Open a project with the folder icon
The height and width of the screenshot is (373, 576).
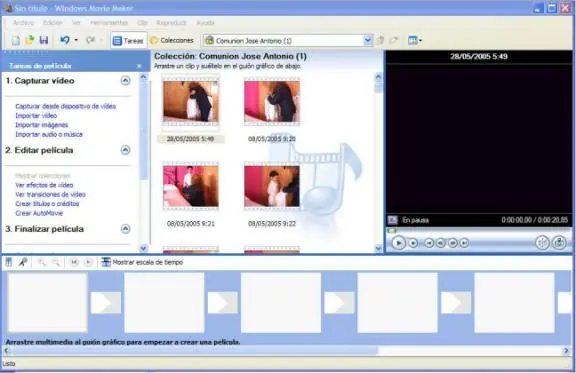tap(29, 40)
